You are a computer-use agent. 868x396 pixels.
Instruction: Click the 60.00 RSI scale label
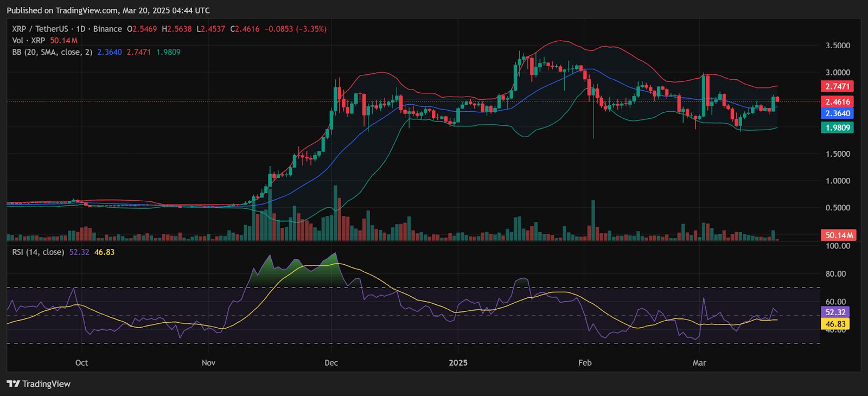point(835,302)
